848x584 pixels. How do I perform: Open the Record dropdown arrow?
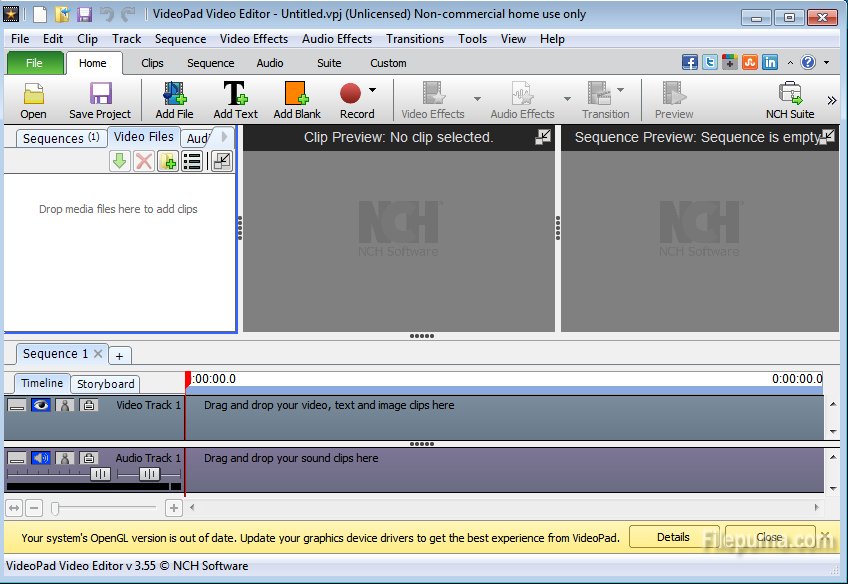pyautogui.click(x=373, y=90)
